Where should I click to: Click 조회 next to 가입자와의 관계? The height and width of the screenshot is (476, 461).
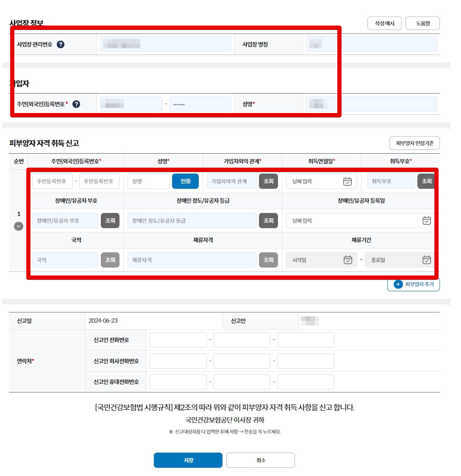pos(269,181)
